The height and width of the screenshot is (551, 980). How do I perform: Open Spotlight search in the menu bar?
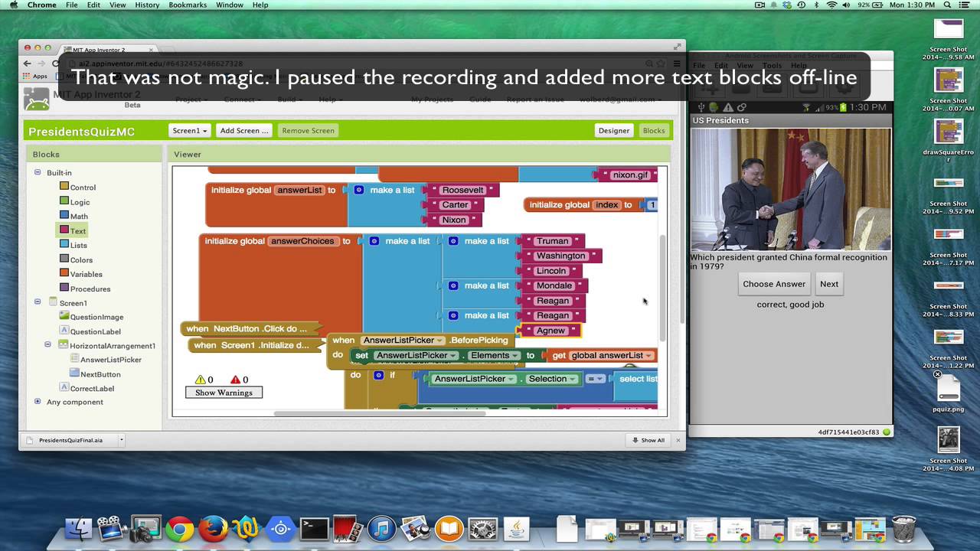[x=949, y=5]
